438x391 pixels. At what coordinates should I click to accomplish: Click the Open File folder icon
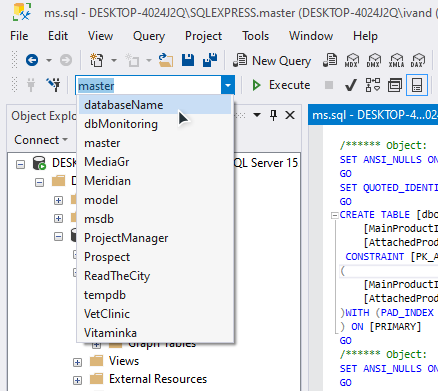[x=166, y=60]
